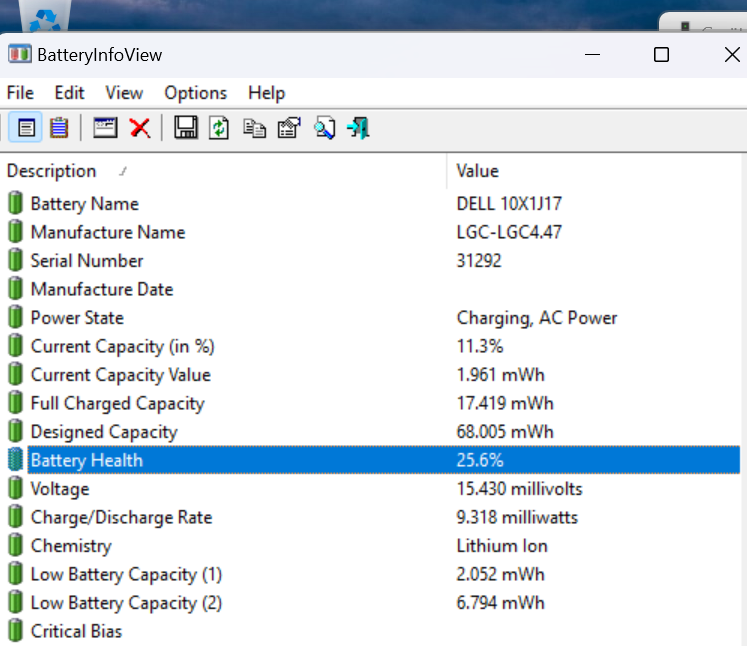Screen dimensions: 747x646
Task: Select the Current Capacity (in %) row
Action: (374, 346)
